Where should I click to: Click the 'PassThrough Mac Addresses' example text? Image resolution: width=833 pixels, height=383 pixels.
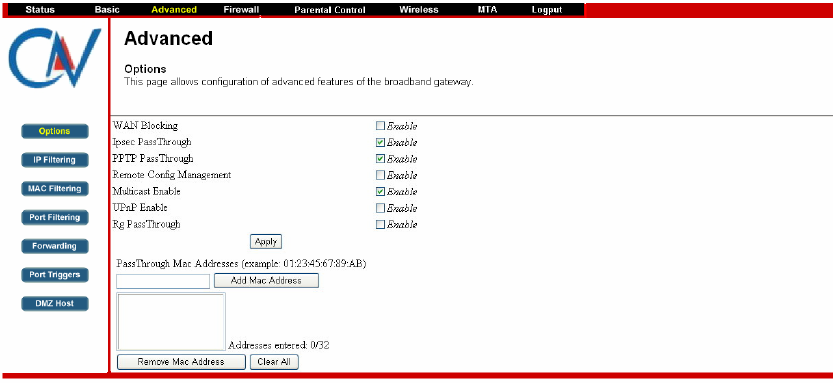(242, 263)
